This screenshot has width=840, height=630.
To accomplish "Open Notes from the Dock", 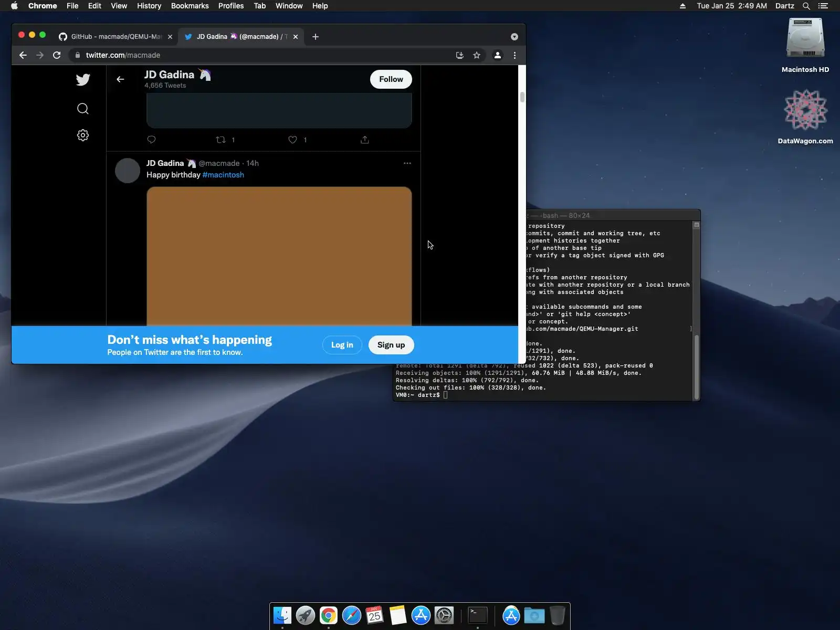I will click(x=398, y=615).
